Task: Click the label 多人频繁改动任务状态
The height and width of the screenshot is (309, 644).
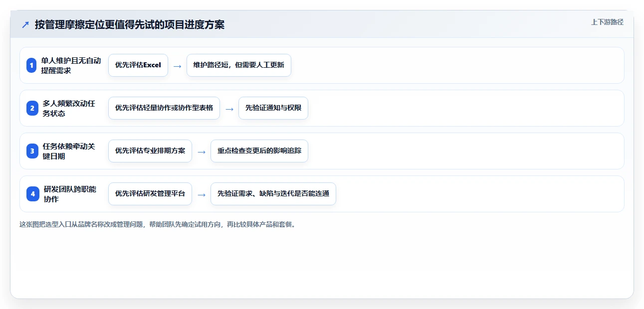Action: pyautogui.click(x=68, y=108)
